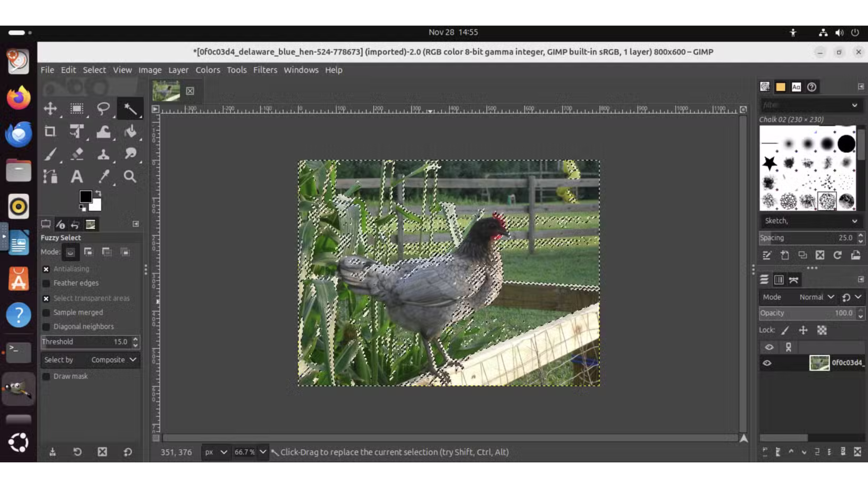868x488 pixels.
Task: Open the zoom percentage dropdown
Action: 263,452
